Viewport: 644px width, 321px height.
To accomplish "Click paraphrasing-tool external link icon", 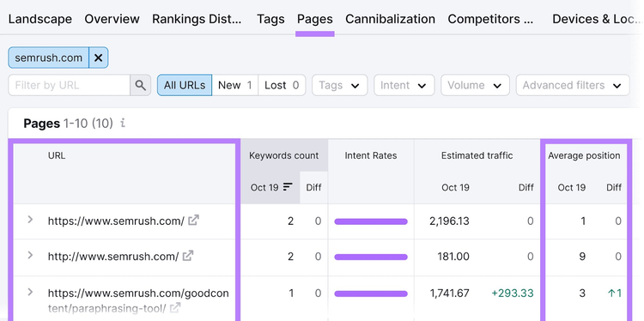I will click(175, 307).
